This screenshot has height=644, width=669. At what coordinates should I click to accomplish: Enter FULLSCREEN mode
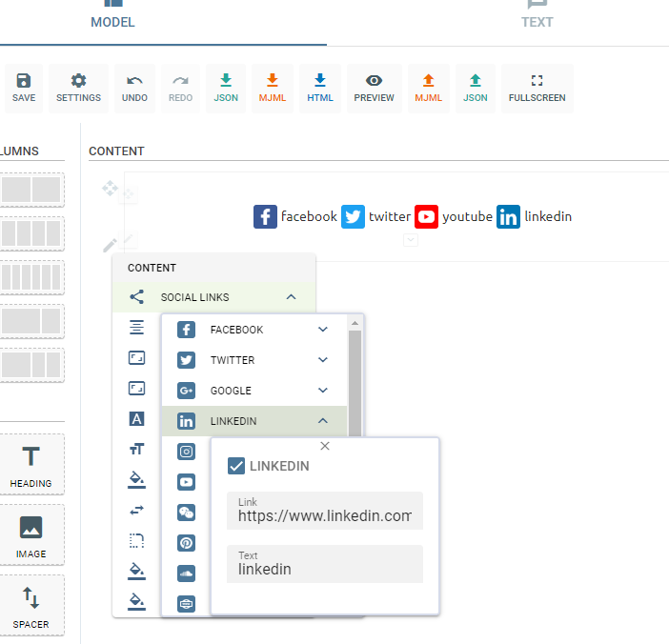click(537, 89)
